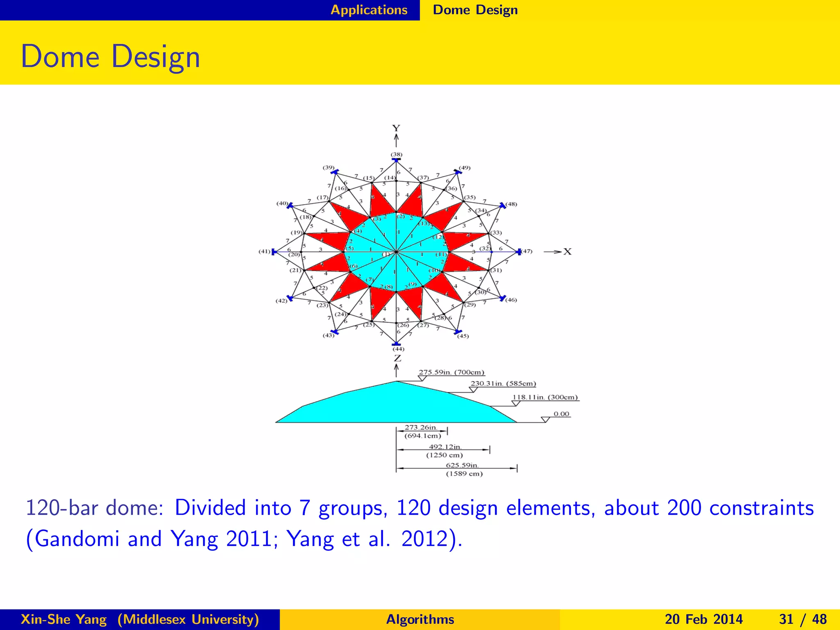840x630 pixels.
Task: Click the radius dimension '492.12in.'
Action: (x=445, y=447)
